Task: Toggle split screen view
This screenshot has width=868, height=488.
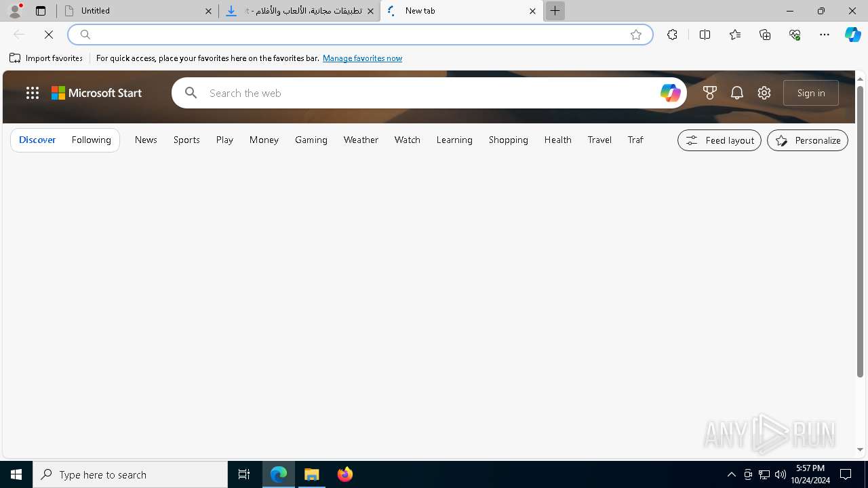Action: pyautogui.click(x=705, y=35)
